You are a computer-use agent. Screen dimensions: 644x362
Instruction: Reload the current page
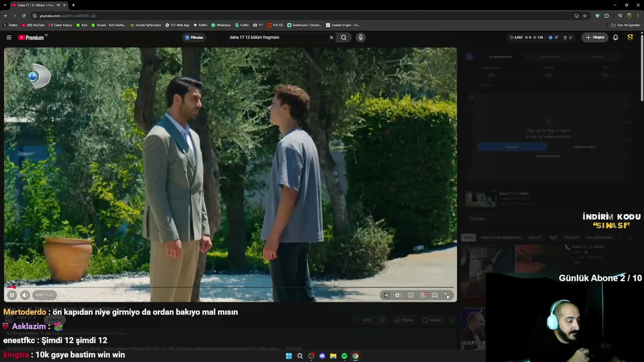[x=24, y=16]
